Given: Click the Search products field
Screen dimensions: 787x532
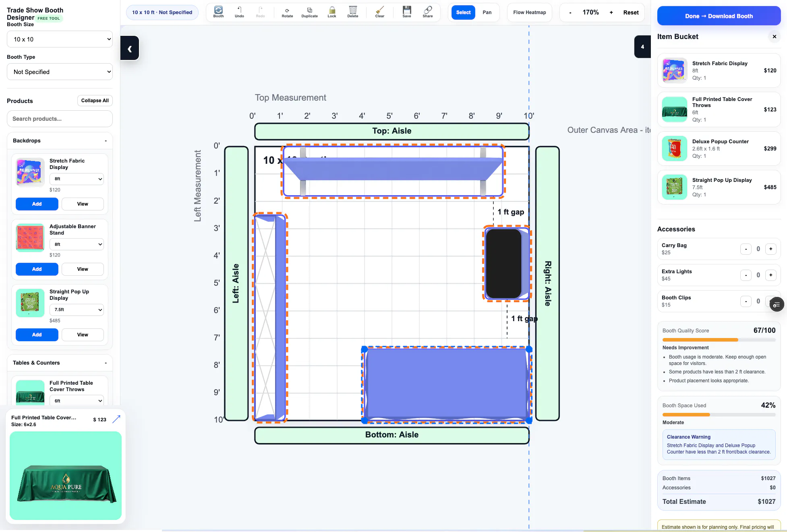Looking at the screenshot, I should point(60,119).
